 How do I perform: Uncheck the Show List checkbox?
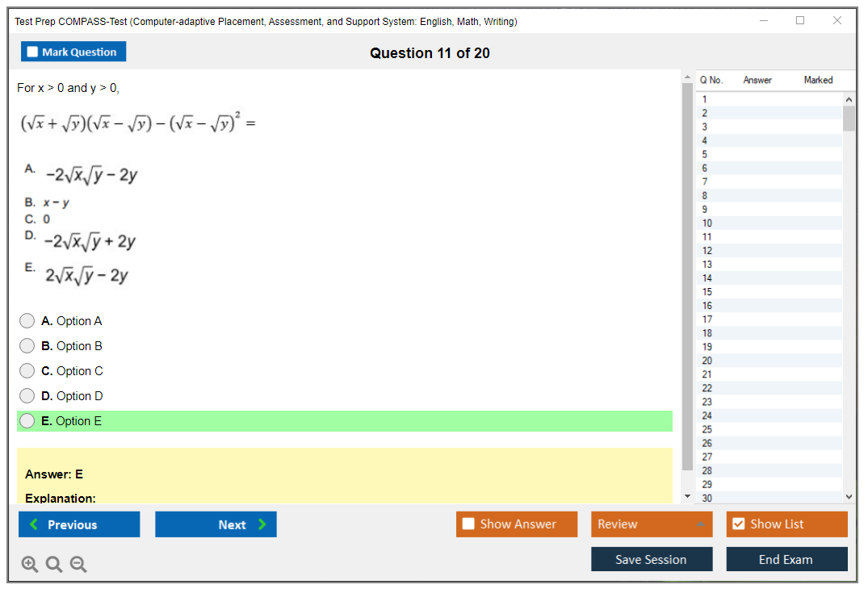coord(738,524)
